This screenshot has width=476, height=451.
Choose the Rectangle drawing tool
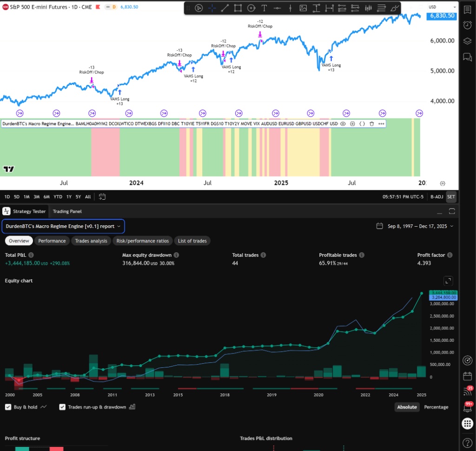tap(238, 8)
